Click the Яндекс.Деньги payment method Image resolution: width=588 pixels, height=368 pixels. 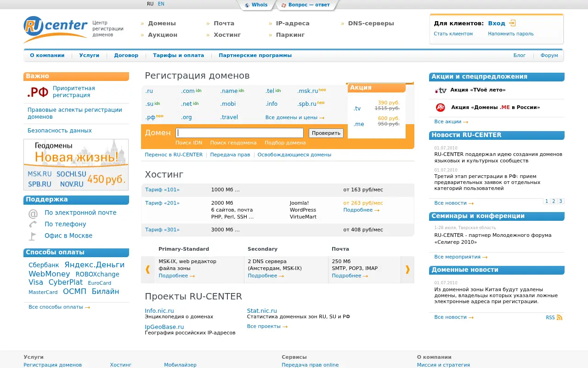(95, 265)
